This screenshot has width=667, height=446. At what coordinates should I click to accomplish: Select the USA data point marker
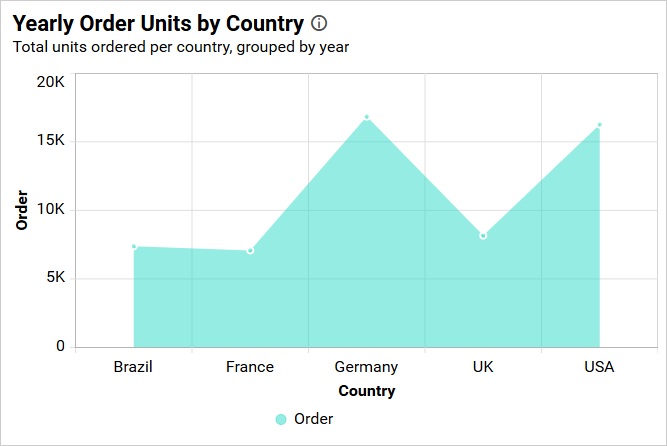[599, 125]
